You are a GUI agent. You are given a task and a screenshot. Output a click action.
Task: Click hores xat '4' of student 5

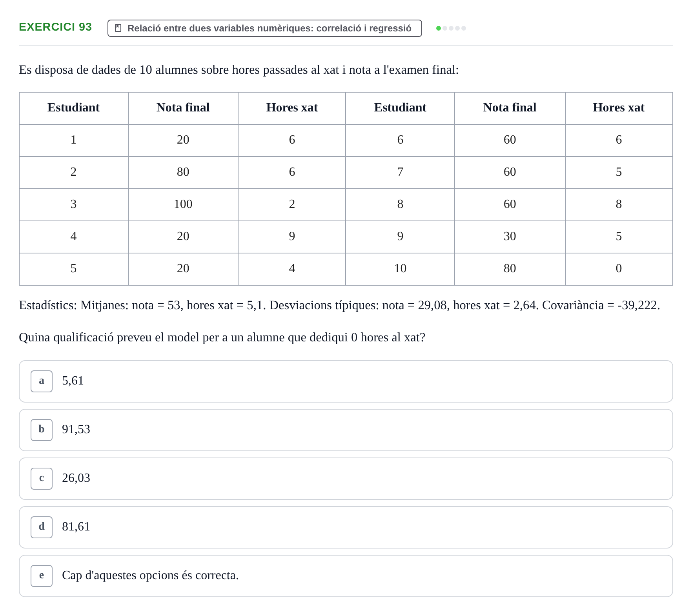[x=292, y=269]
